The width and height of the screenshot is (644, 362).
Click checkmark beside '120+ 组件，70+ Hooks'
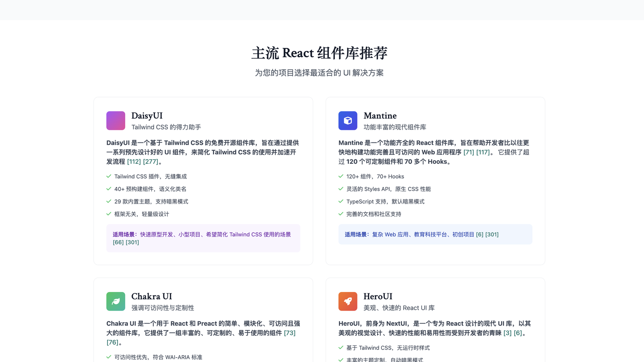click(341, 176)
